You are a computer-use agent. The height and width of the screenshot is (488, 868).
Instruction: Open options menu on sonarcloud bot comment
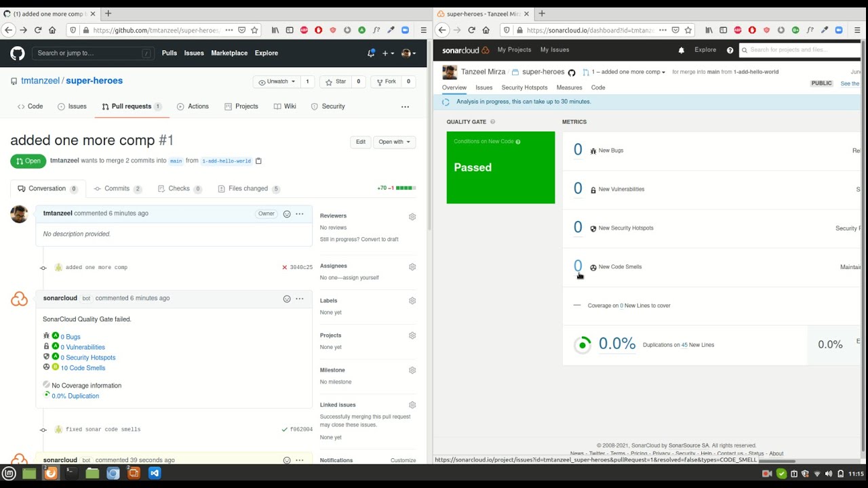click(300, 298)
